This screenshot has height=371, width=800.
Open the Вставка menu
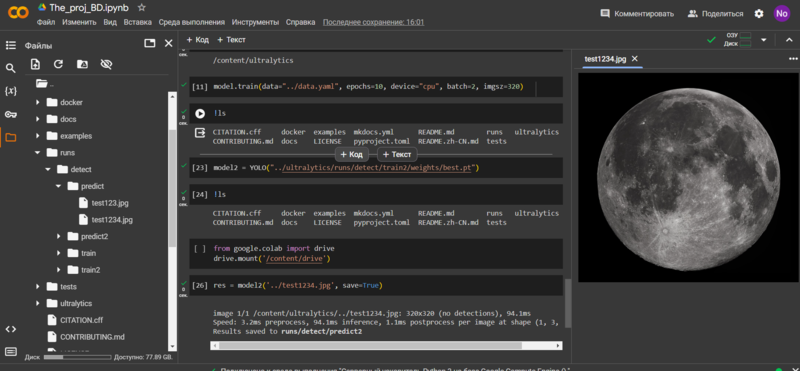pos(137,22)
